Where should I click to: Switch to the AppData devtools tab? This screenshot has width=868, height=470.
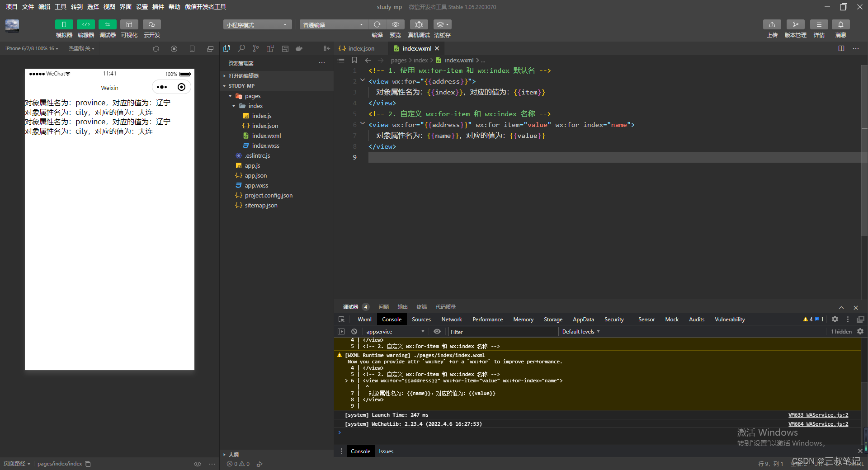(583, 320)
